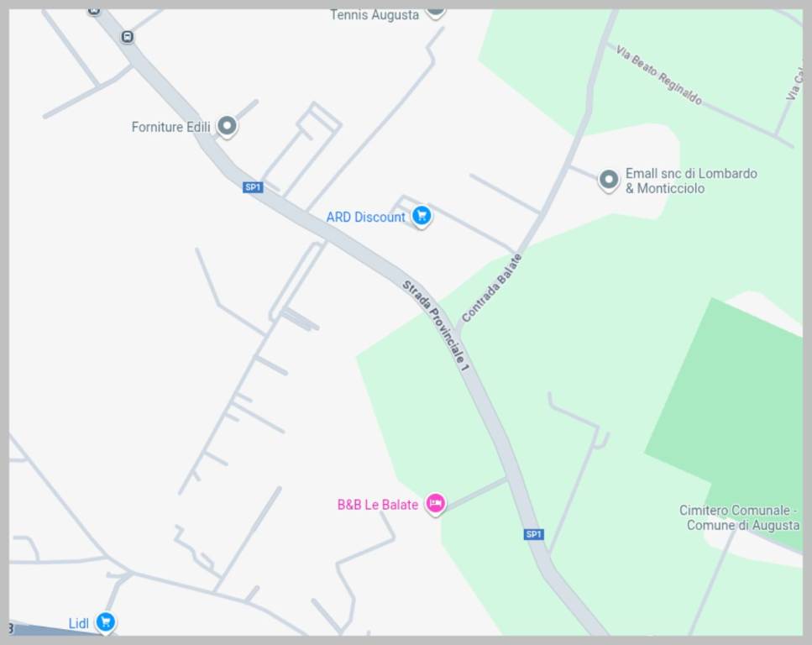Click the Emall snc di Lombardo & Monticciolo label
This screenshot has width=812, height=645.
click(691, 181)
